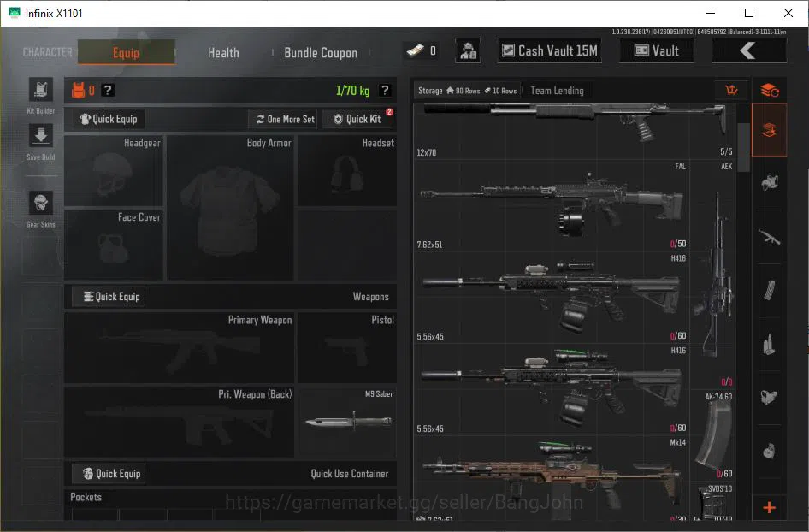Select the SVDS 10 magazine

pos(713,501)
